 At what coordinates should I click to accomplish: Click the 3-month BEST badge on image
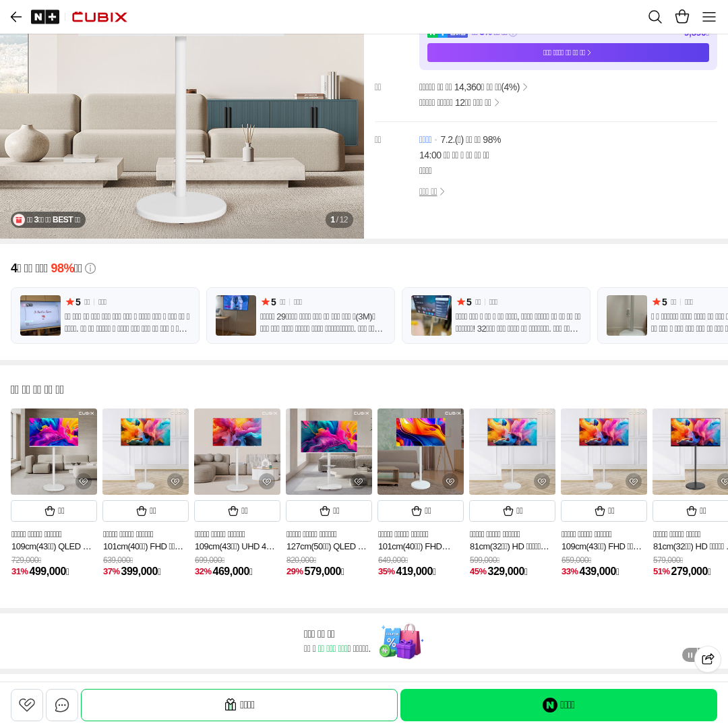pyautogui.click(x=49, y=220)
